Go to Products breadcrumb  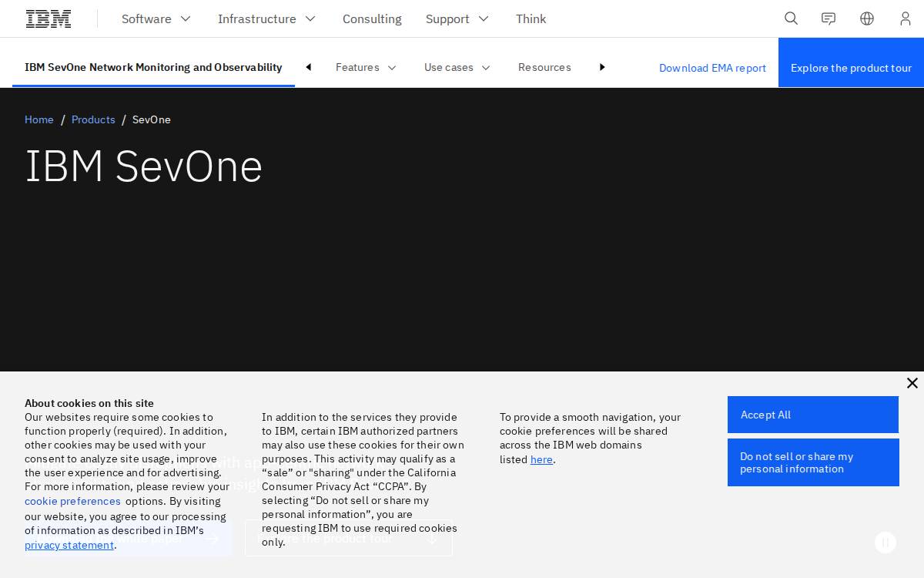click(93, 119)
